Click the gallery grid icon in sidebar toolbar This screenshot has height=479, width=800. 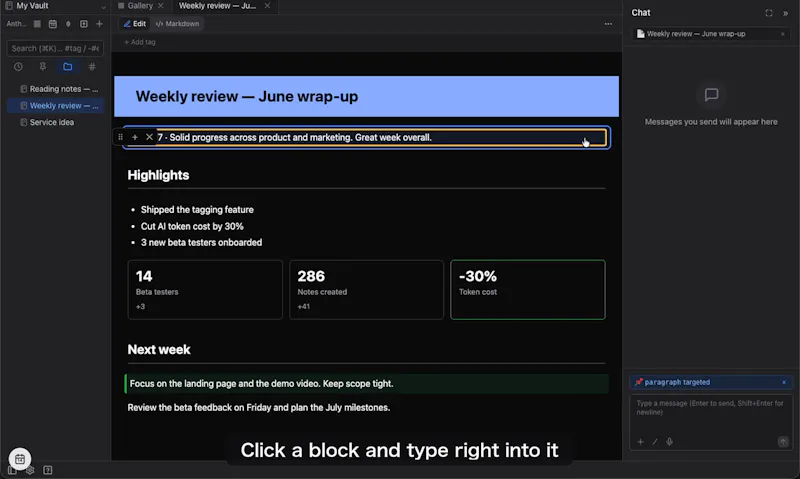coord(37,23)
